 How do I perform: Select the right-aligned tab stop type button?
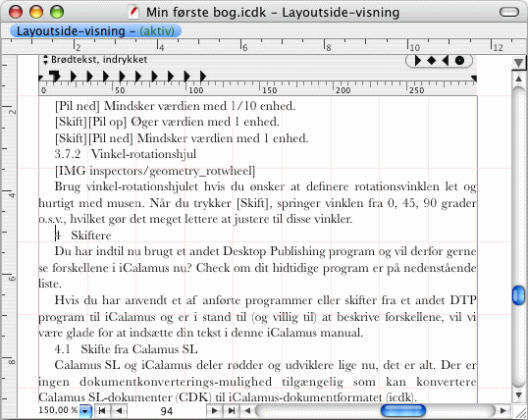click(x=446, y=61)
